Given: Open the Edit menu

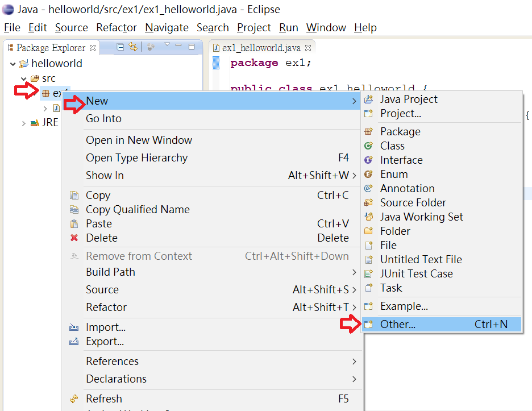Looking at the screenshot, I should click(38, 27).
